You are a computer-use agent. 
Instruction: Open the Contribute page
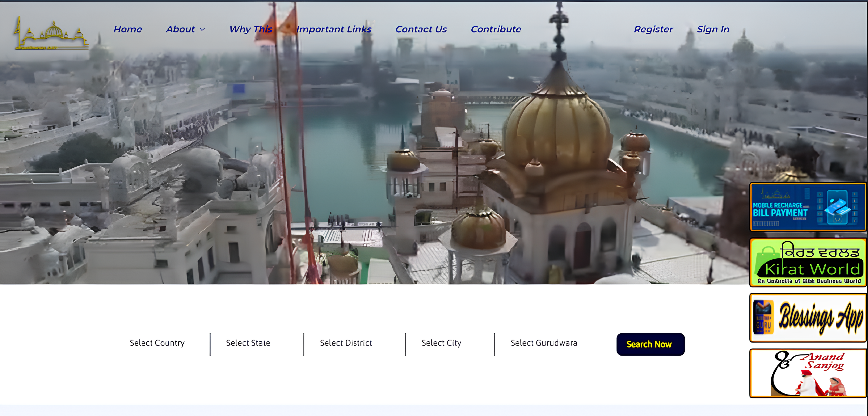[x=496, y=29]
